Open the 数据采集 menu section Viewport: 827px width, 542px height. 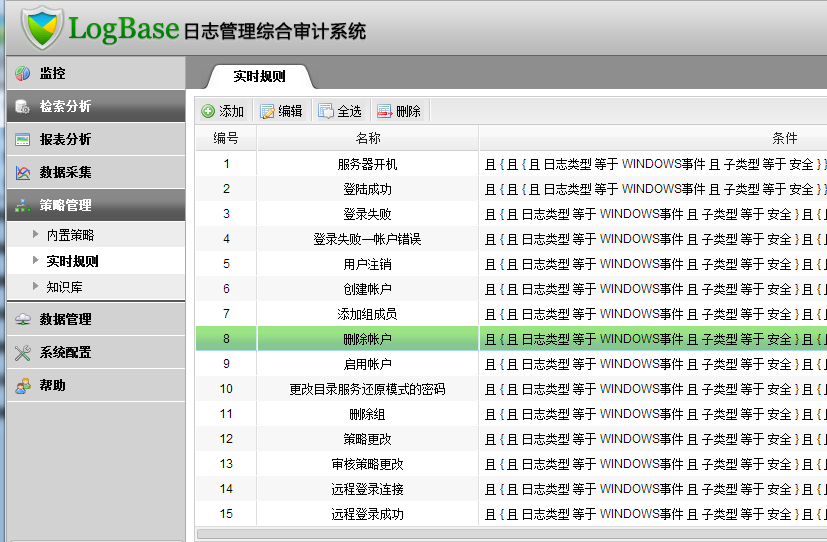point(96,172)
